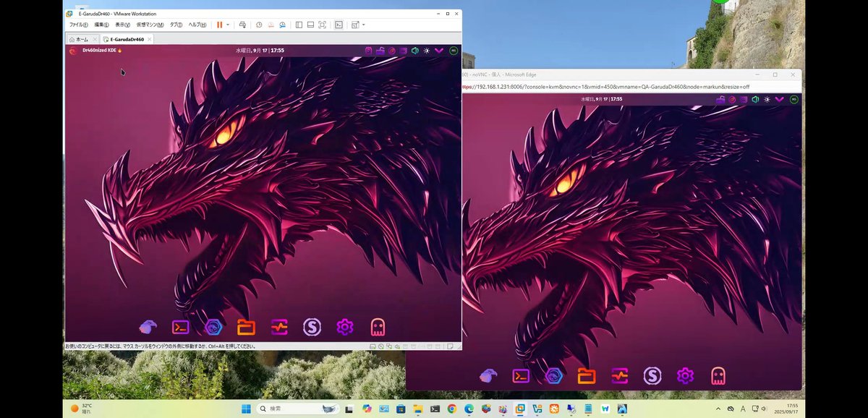Open the system monitor dock icon in VMware guest
868x418 pixels.
[x=279, y=328]
